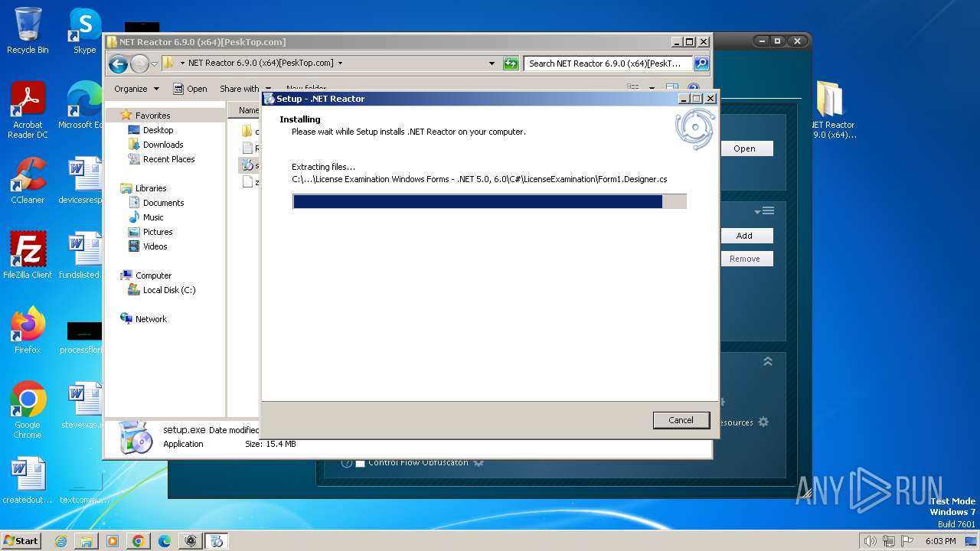Open the NET Reactor 6.9.0 folder on desktop
This screenshot has height=551, width=980.
point(832,110)
